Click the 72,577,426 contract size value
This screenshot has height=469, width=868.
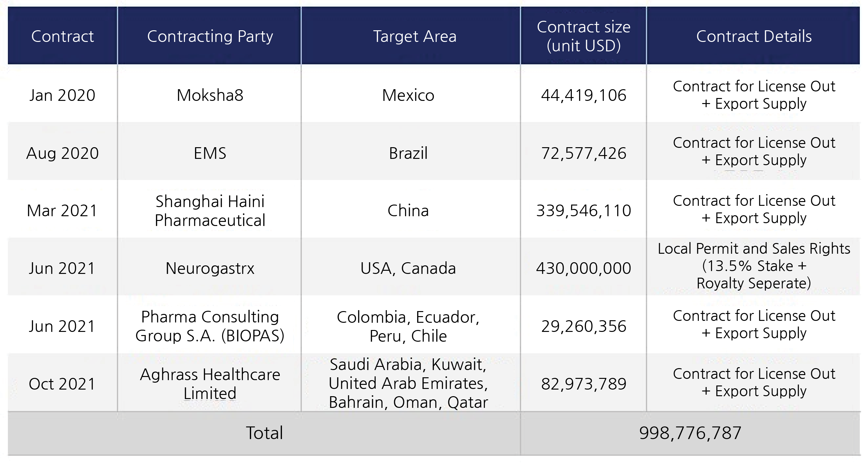click(583, 153)
